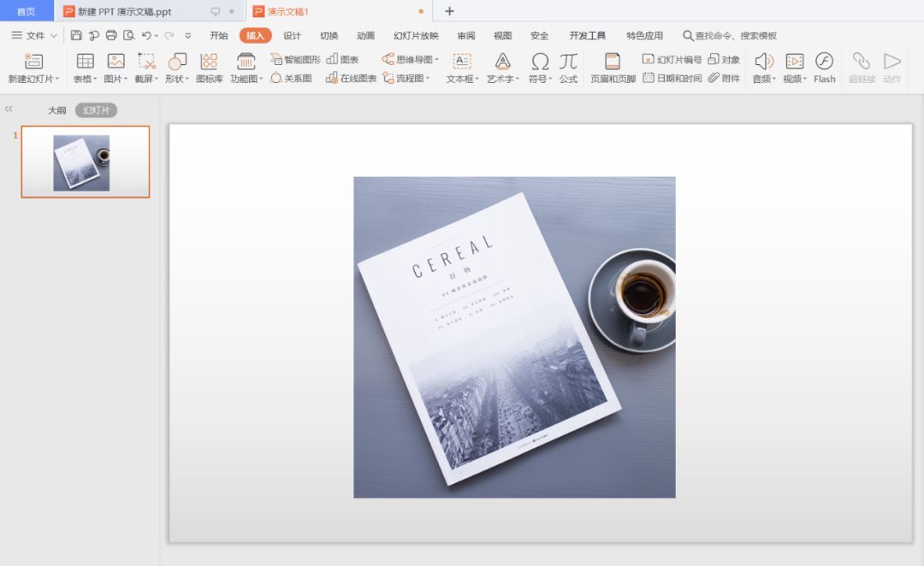Screen dimensions: 924x566
Task: Switch to the 开始 ribbon tab
Action: coord(219,35)
